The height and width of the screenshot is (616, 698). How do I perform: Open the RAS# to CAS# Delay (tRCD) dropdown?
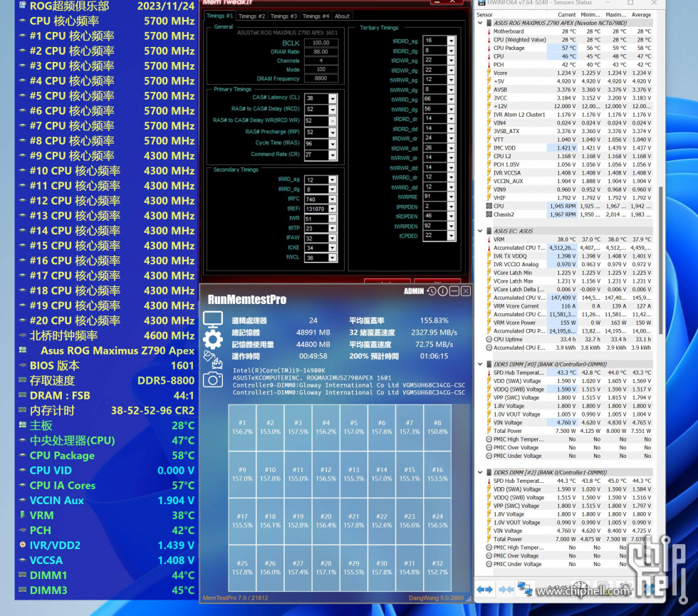[333, 110]
